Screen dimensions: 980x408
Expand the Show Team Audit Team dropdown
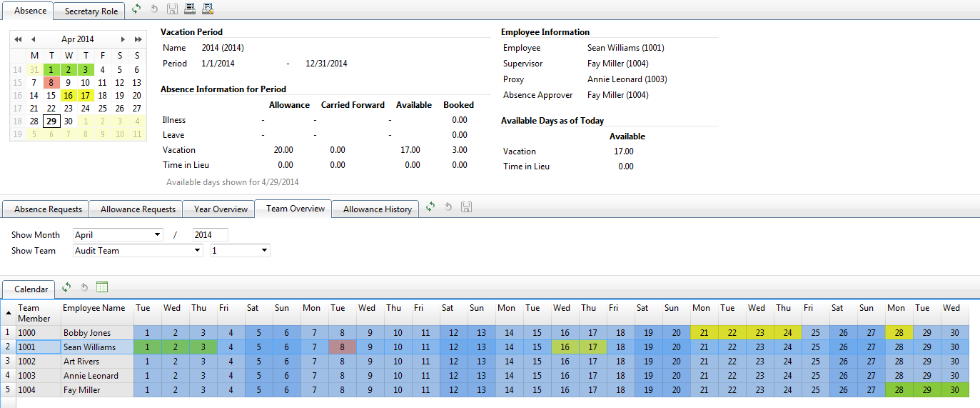(x=197, y=251)
